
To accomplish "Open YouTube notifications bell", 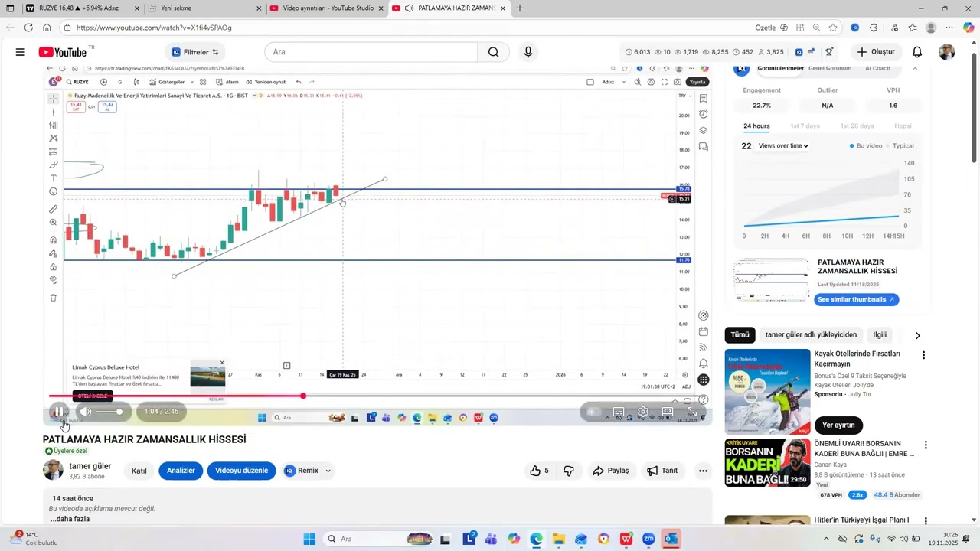I will point(917,52).
